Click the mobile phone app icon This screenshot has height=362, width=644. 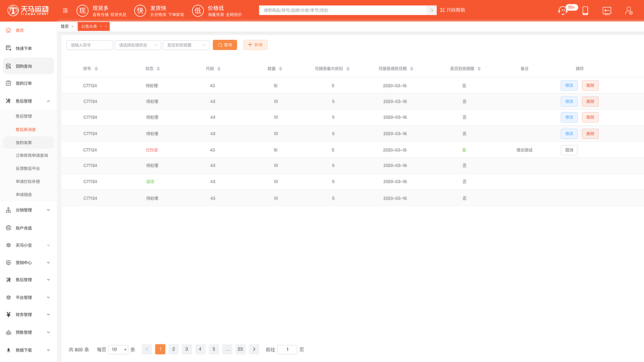pyautogui.click(x=585, y=10)
